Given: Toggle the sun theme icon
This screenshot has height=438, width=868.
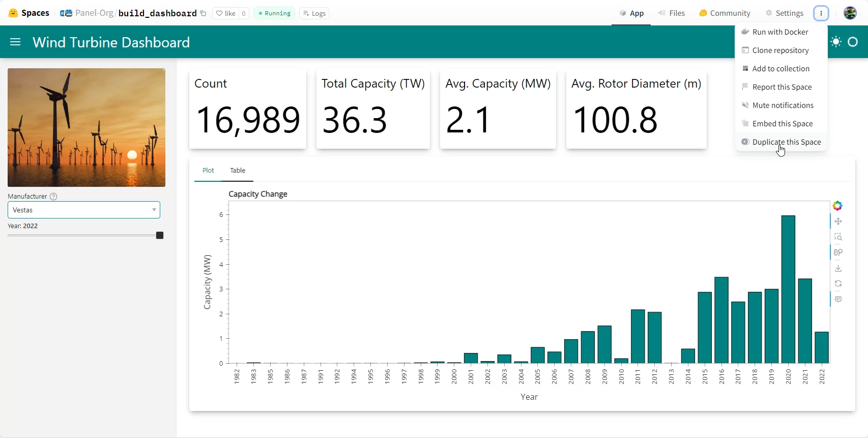Looking at the screenshot, I should [x=836, y=42].
